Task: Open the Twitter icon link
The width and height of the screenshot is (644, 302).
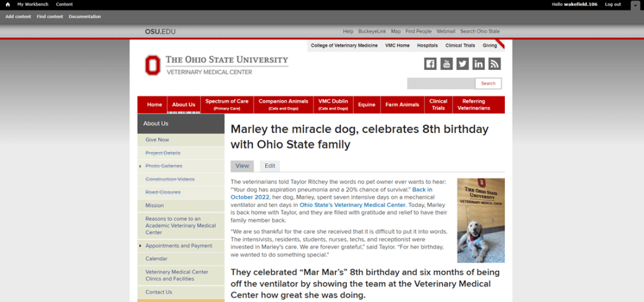Action: (x=463, y=64)
